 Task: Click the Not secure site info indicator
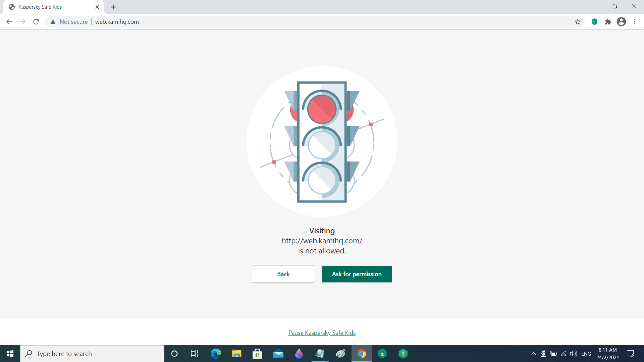(69, 22)
